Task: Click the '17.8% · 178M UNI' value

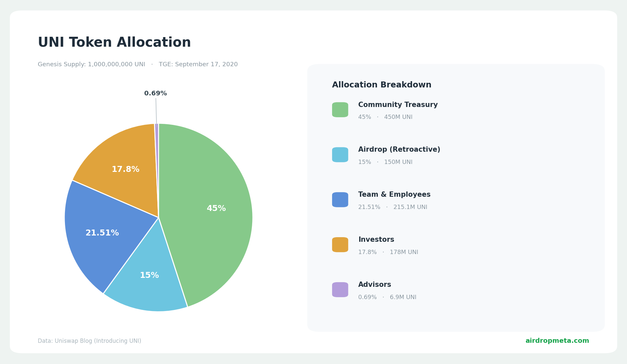Action: point(388,252)
